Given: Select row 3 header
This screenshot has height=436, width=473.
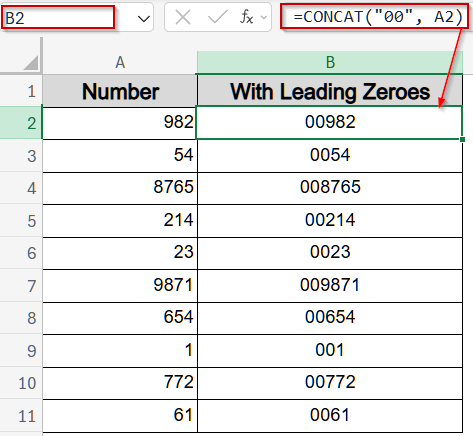Looking at the screenshot, I should [x=21, y=156].
